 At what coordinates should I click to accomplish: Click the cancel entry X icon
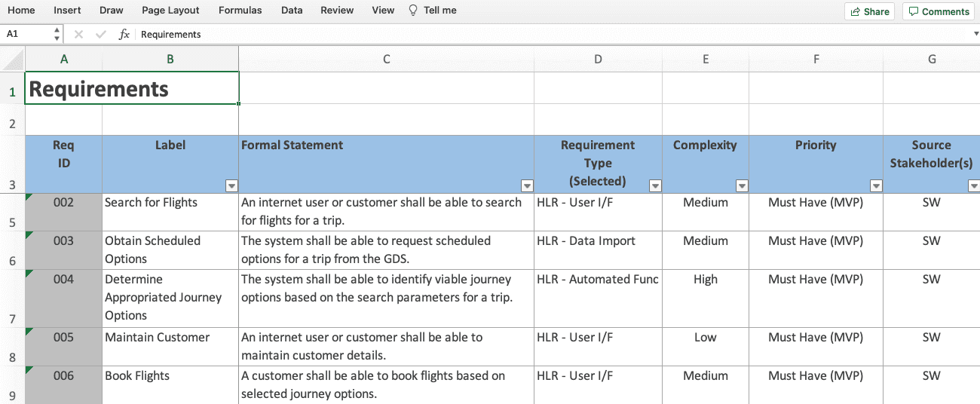point(78,35)
